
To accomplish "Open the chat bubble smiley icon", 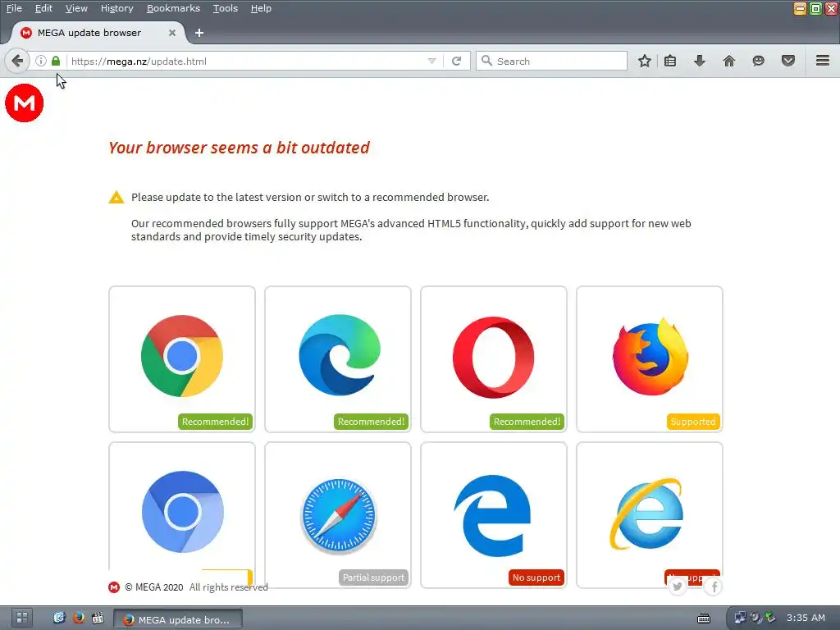I will click(x=758, y=61).
